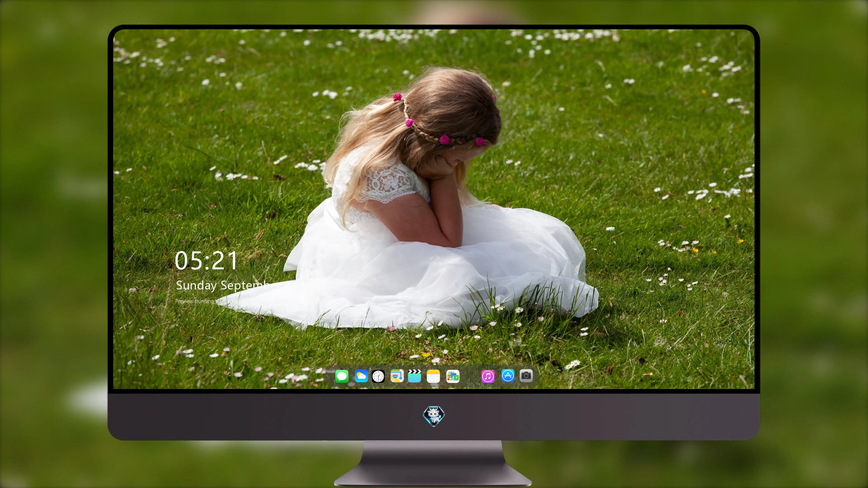Viewport: 868px width, 488px height.
Task: Open the Videos clapperboard app
Action: [415, 376]
